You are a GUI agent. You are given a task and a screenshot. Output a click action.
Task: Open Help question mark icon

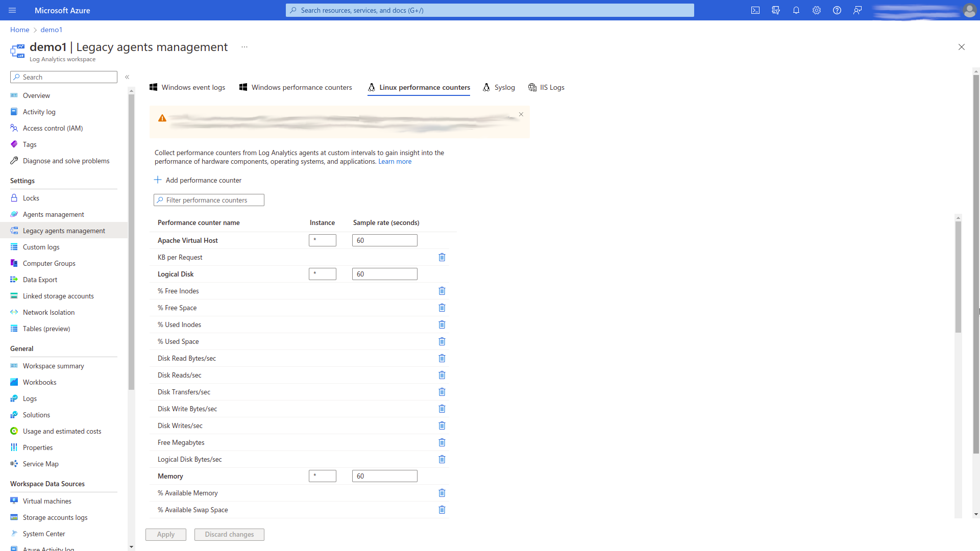coord(837,10)
